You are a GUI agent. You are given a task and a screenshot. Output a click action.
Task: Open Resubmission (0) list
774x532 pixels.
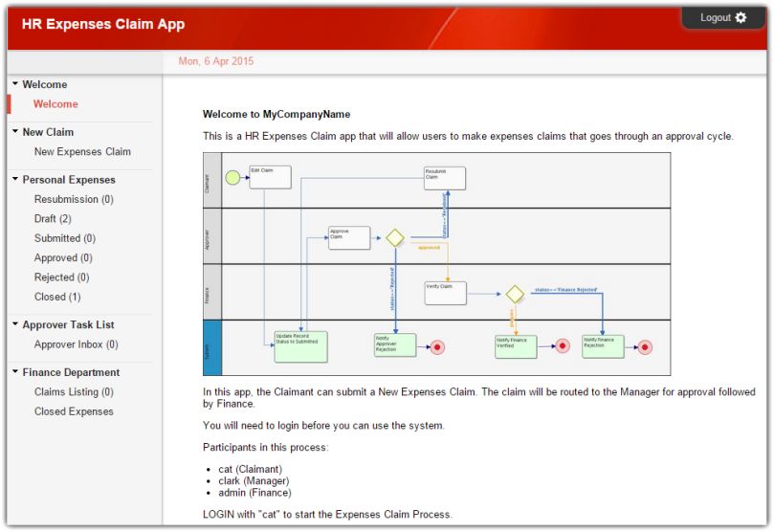click(74, 200)
